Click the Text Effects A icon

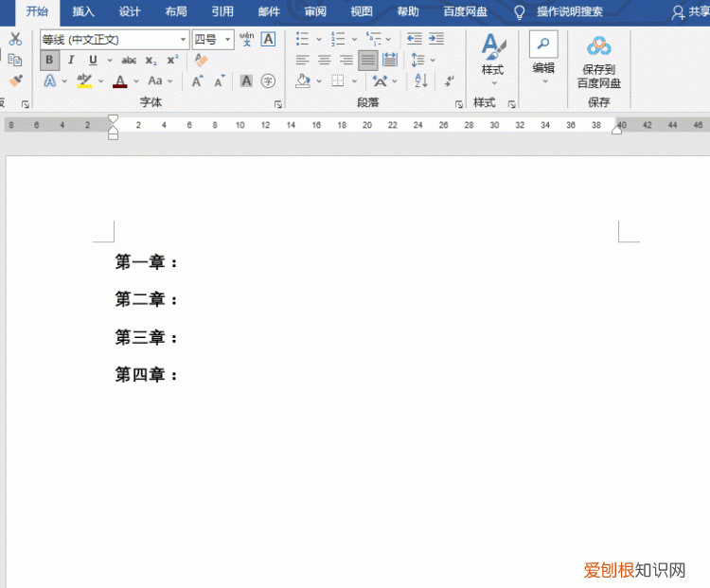pos(50,81)
